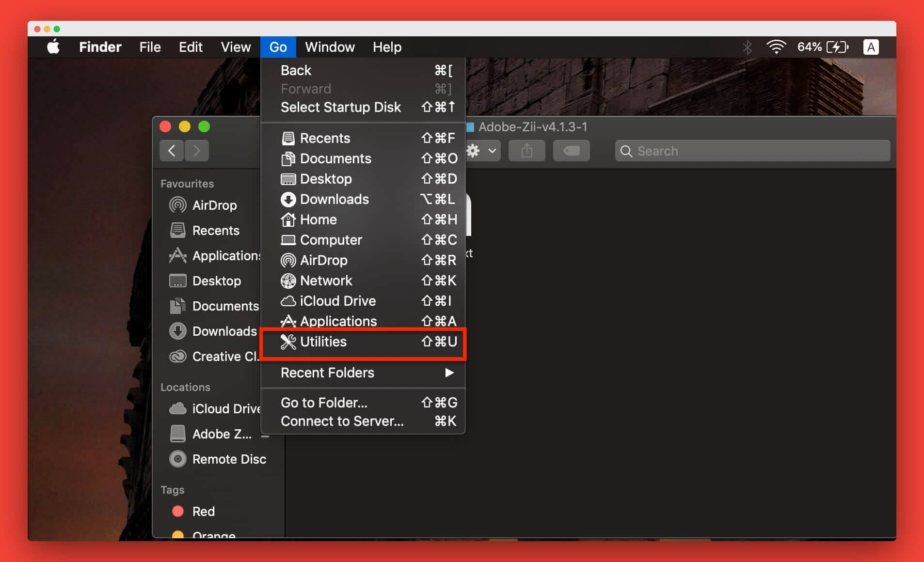This screenshot has height=562, width=924.
Task: Choose Downloads in the Go menu
Action: click(363, 199)
